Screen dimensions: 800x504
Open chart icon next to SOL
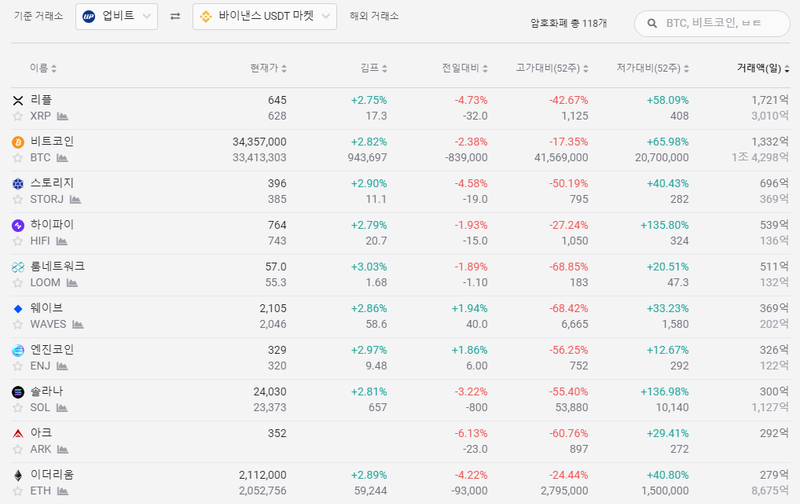coord(62,408)
